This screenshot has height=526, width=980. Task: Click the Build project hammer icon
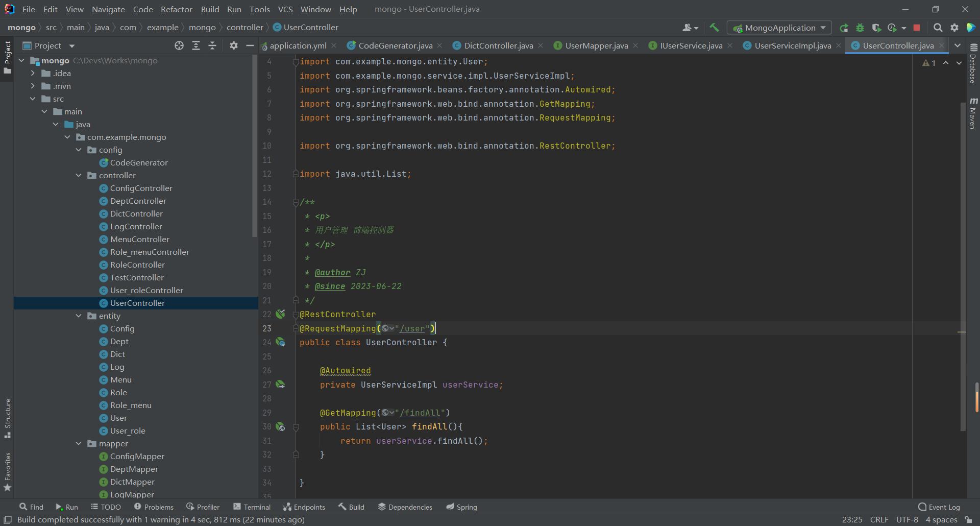(714, 28)
